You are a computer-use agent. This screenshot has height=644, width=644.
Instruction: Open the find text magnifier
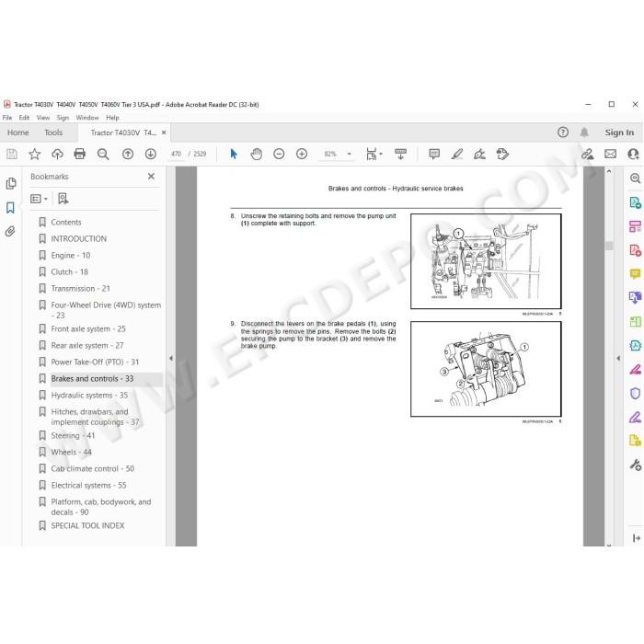[103, 154]
